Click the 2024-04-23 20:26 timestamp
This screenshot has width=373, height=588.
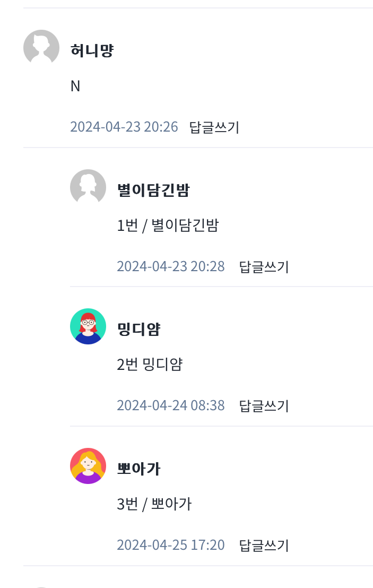pos(124,127)
